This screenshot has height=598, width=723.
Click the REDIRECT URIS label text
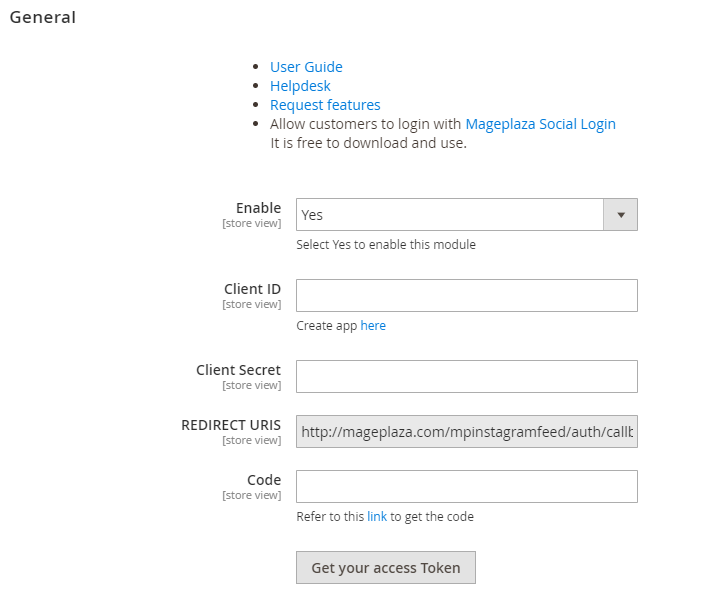point(231,425)
